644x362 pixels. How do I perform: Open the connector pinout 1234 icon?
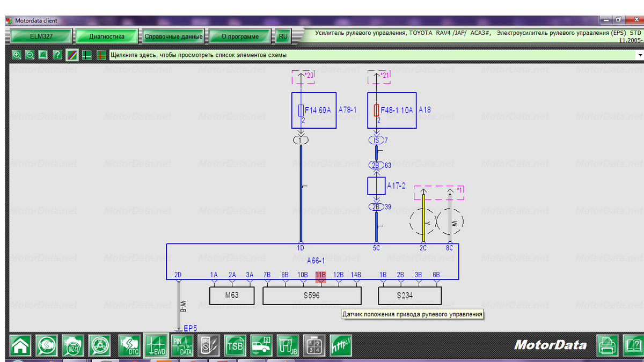tap(314, 345)
